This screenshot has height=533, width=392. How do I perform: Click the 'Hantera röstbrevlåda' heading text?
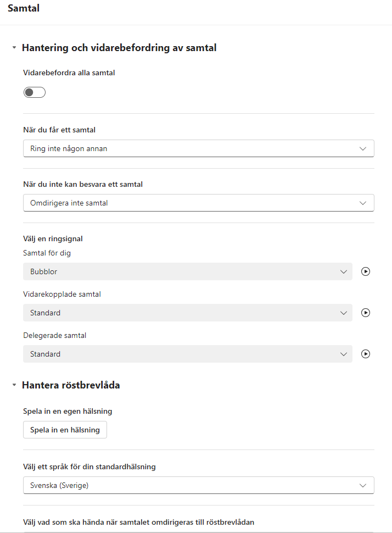(71, 385)
